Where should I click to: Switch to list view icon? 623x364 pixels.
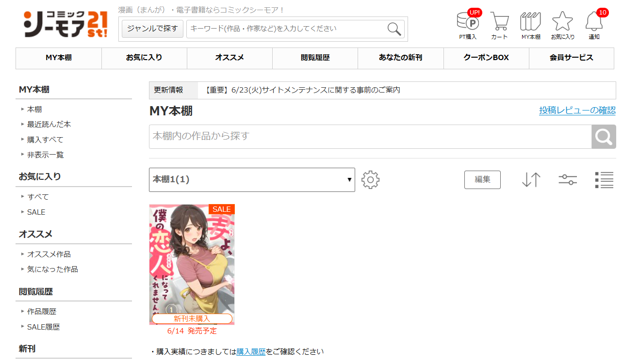605,180
